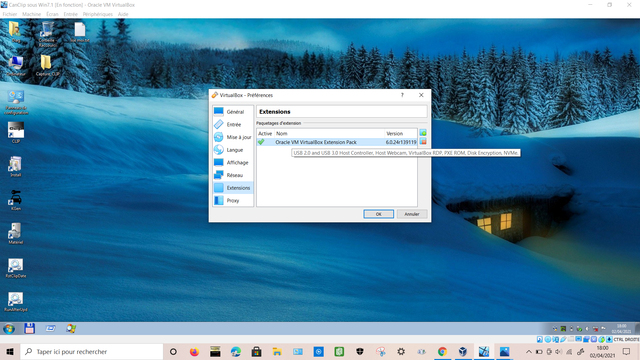Image resolution: width=640 pixels, height=360 pixels.
Task: Open the host notification center icon
Action: coord(627,351)
